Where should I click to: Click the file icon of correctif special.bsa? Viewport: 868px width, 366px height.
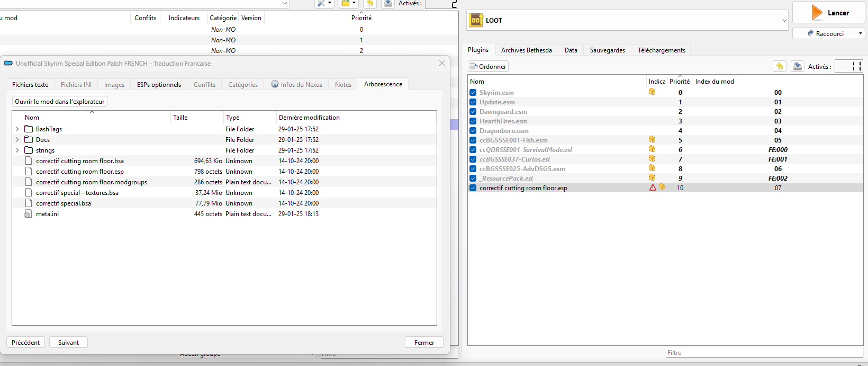pos(29,203)
